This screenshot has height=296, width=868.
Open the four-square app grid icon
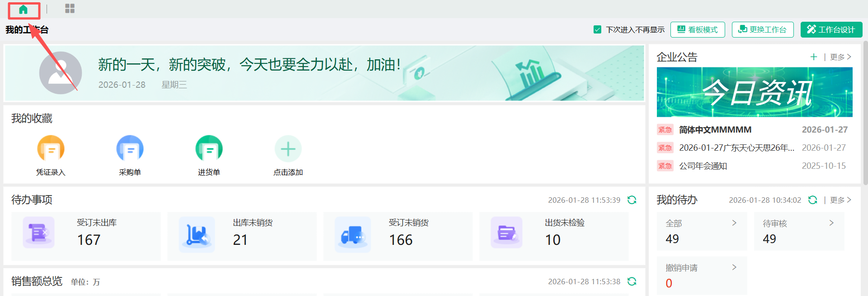tap(70, 9)
